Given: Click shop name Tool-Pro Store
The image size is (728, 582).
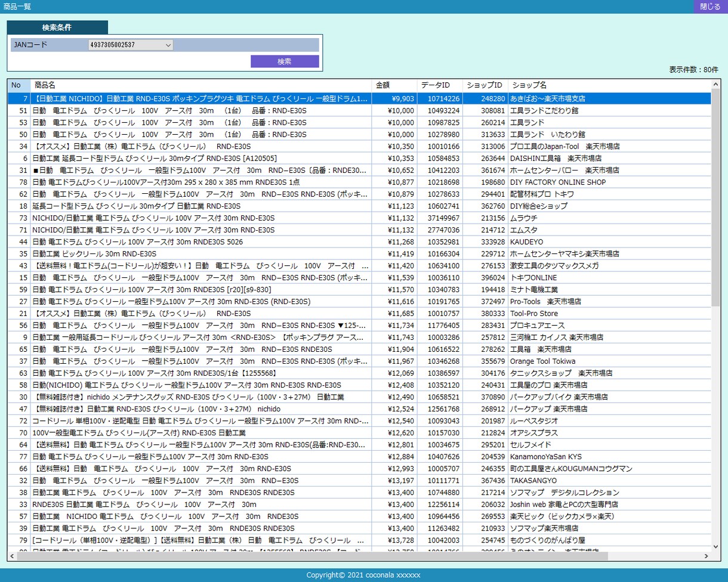Looking at the screenshot, I should [533, 313].
